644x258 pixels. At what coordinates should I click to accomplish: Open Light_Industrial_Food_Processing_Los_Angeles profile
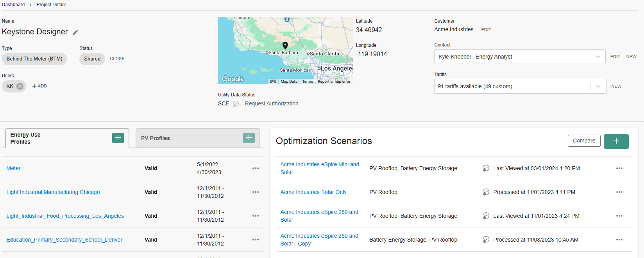coord(65,216)
